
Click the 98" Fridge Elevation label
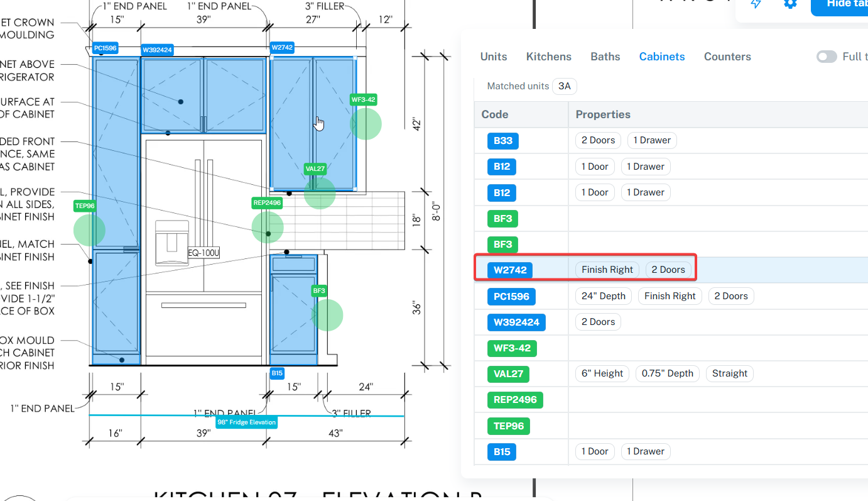247,422
